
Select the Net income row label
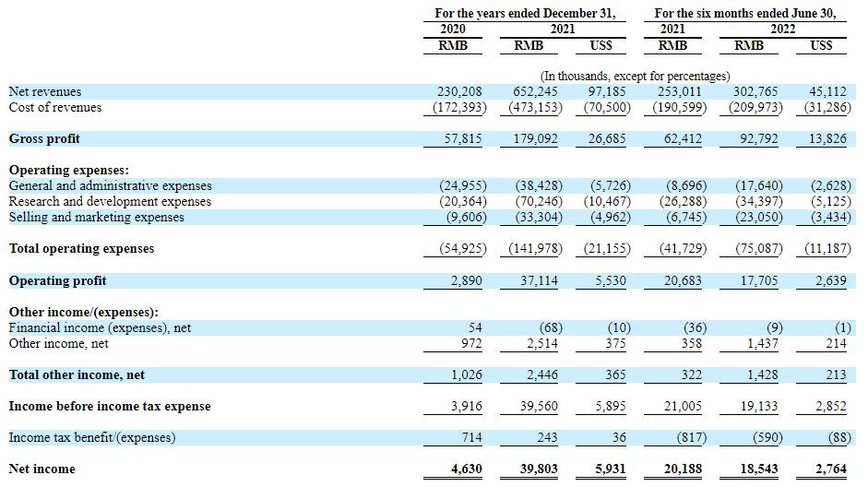tap(42, 469)
